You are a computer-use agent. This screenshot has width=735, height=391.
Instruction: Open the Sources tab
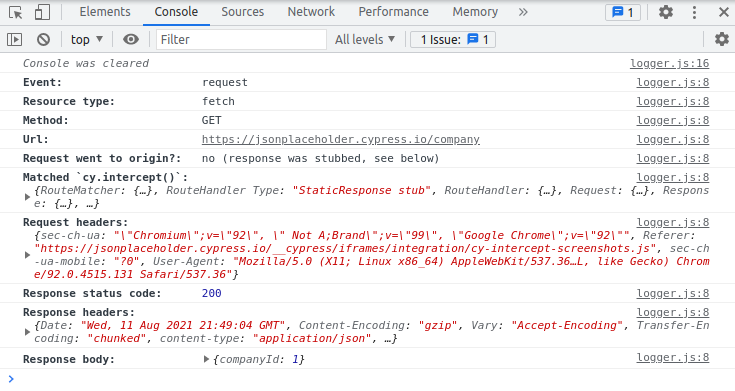click(242, 12)
